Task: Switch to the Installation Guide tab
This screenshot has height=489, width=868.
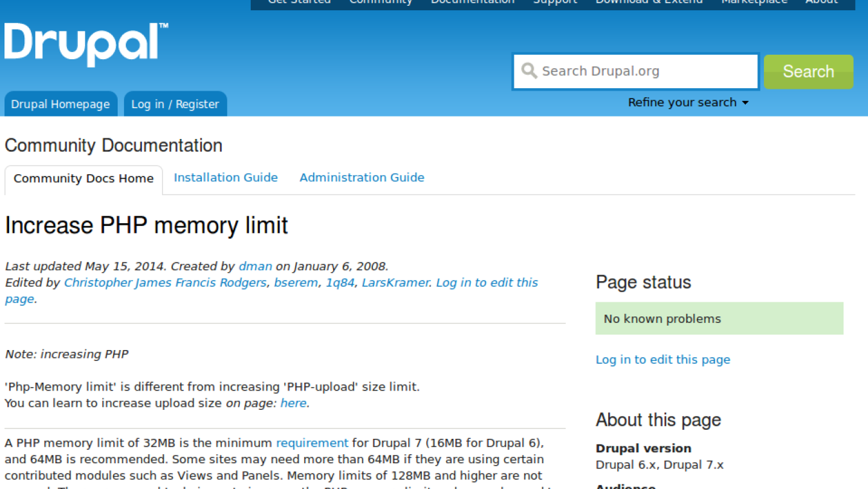Action: pyautogui.click(x=226, y=177)
